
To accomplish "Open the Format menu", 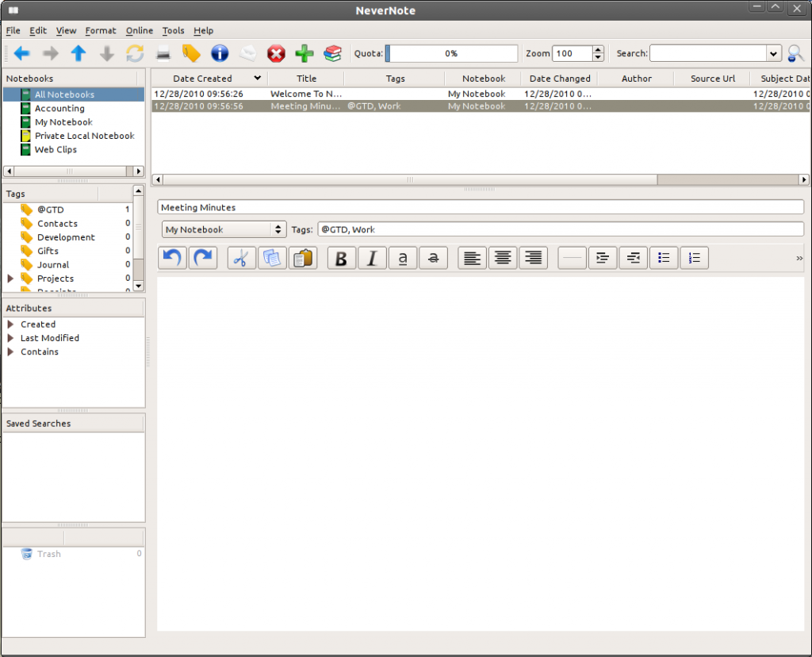I will pyautogui.click(x=101, y=30).
